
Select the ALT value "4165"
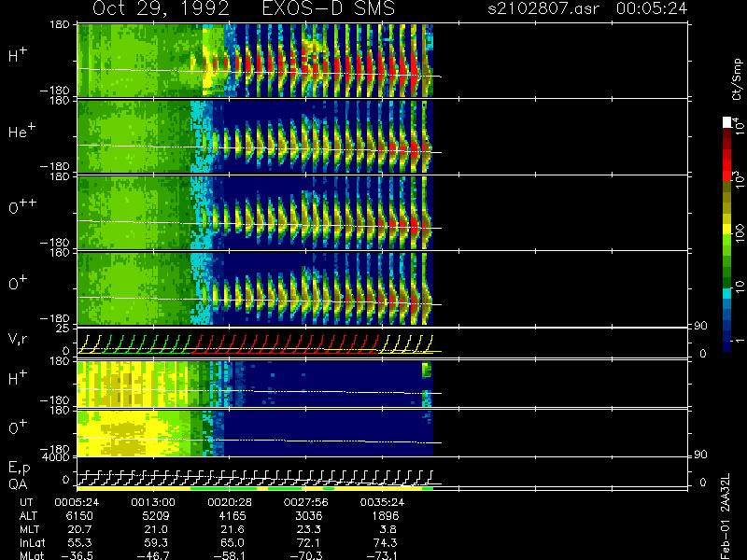[232, 516]
